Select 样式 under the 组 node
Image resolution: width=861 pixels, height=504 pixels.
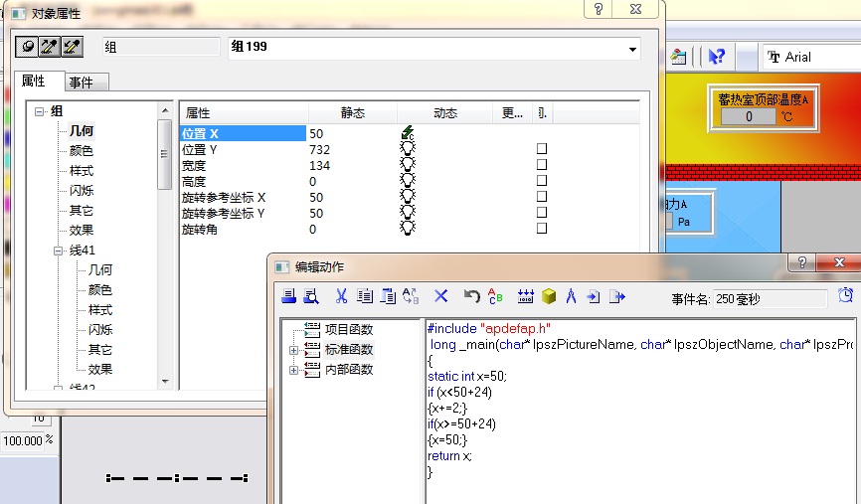point(82,171)
